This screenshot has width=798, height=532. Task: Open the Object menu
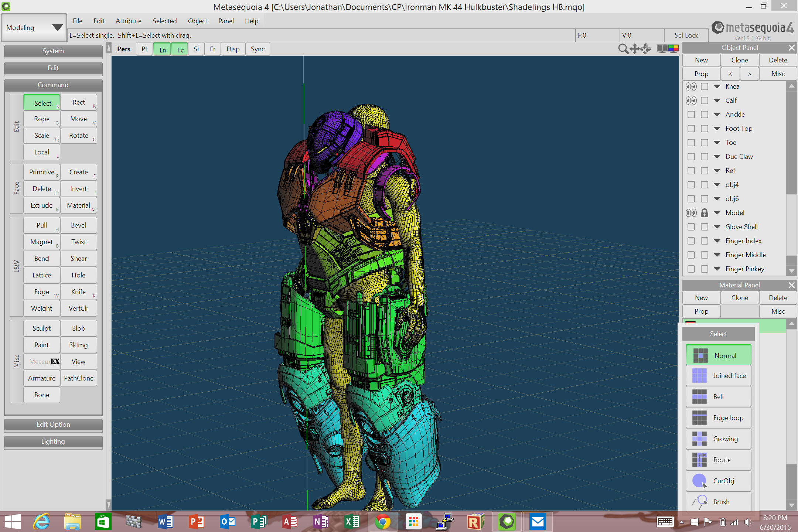tap(198, 21)
